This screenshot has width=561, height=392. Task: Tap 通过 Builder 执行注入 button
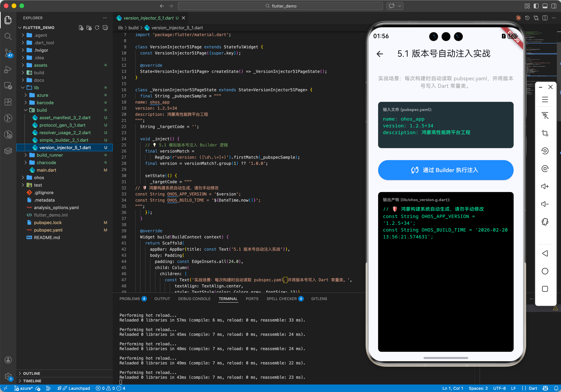pyautogui.click(x=445, y=170)
